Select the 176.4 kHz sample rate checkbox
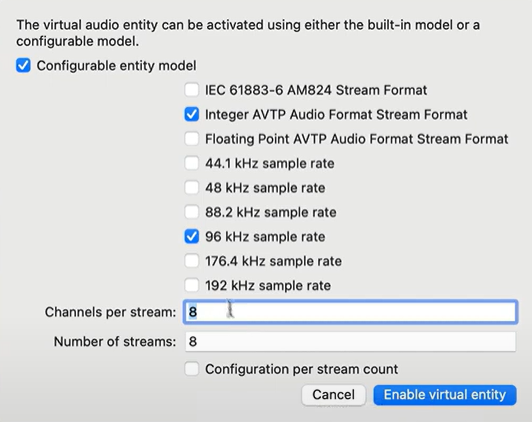This screenshot has width=532, height=422. 192,261
